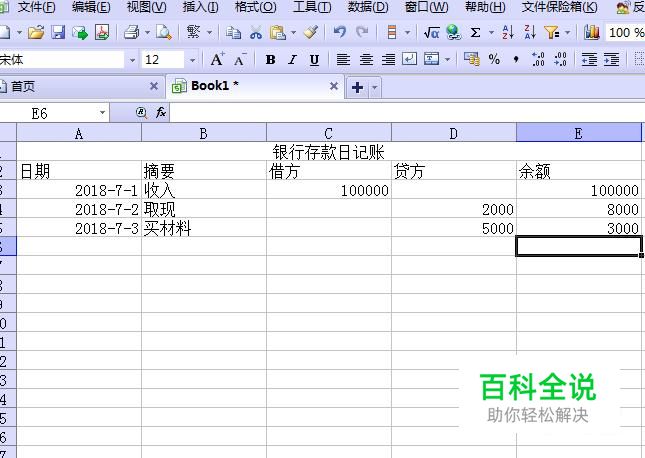Toggle merge and center cells
The height and width of the screenshot is (458, 645).
[x=432, y=60]
